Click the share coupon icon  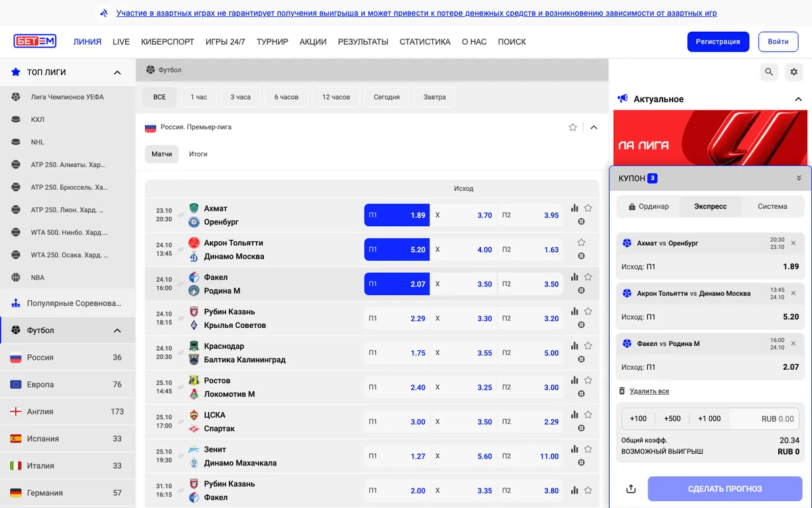pyautogui.click(x=631, y=488)
